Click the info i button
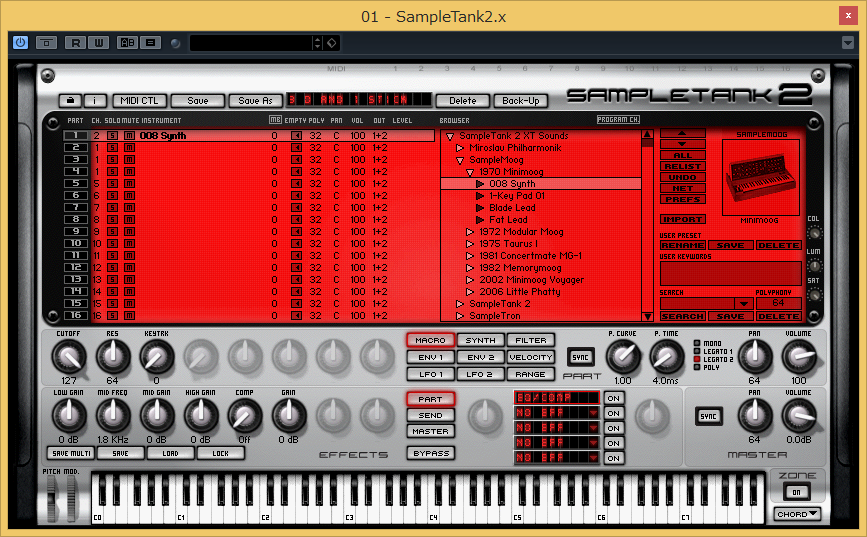The width and height of the screenshot is (867, 537). pos(95,101)
